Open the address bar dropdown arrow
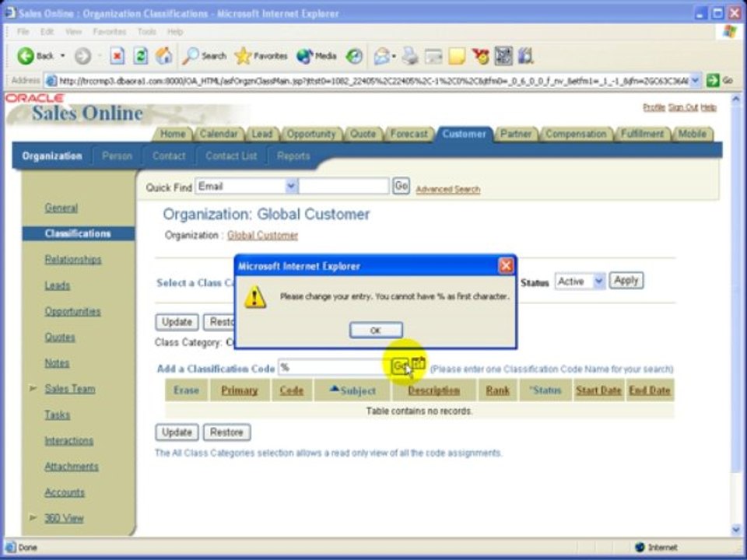 click(695, 80)
